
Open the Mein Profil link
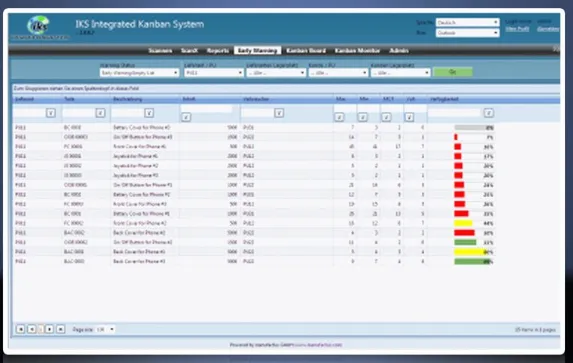pos(517,29)
